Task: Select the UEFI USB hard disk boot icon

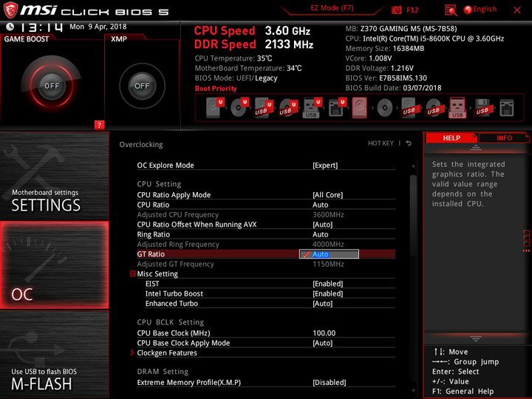Action: [x=264, y=108]
